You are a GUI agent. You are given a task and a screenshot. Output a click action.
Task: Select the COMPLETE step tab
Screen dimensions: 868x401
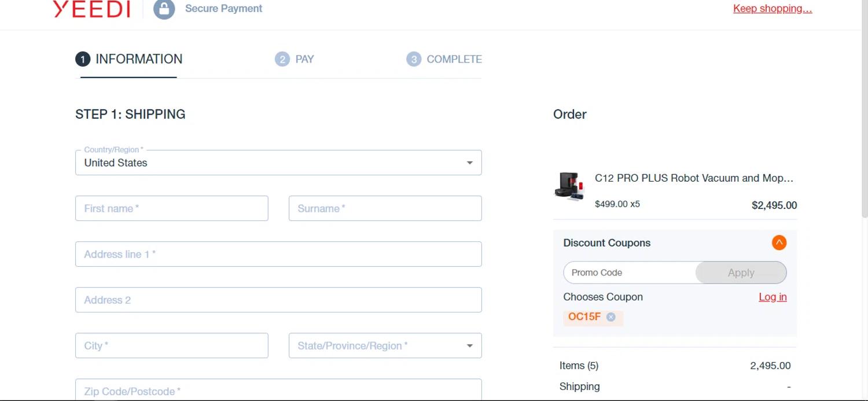coord(444,59)
